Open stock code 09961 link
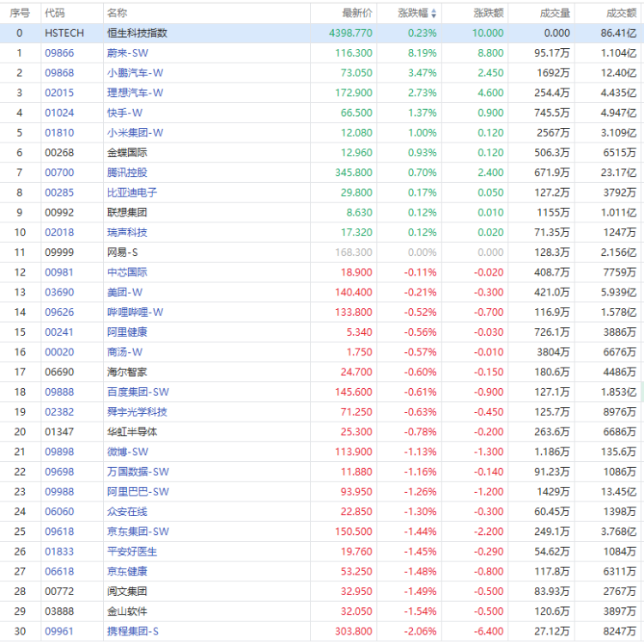644x644 pixels. (59, 631)
